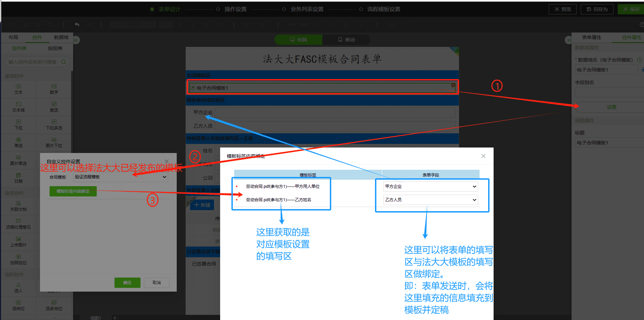This screenshot has height=320, width=644.
Task: Add the 数字 number control
Action: pos(54,89)
